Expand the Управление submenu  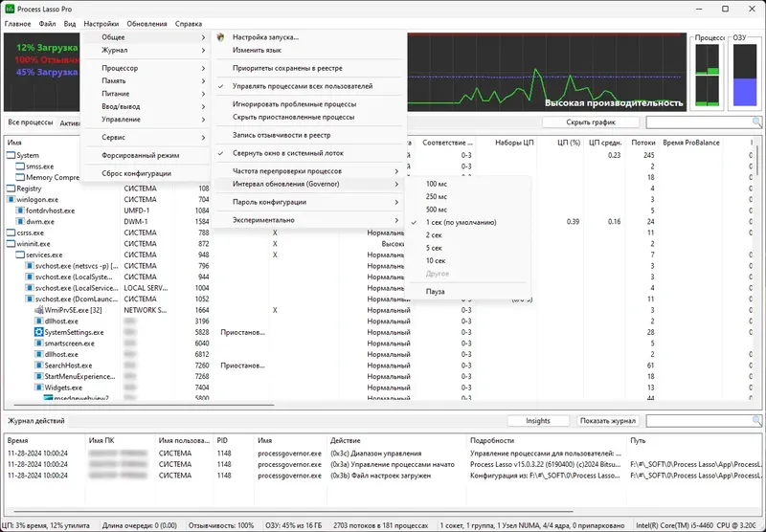click(x=146, y=119)
